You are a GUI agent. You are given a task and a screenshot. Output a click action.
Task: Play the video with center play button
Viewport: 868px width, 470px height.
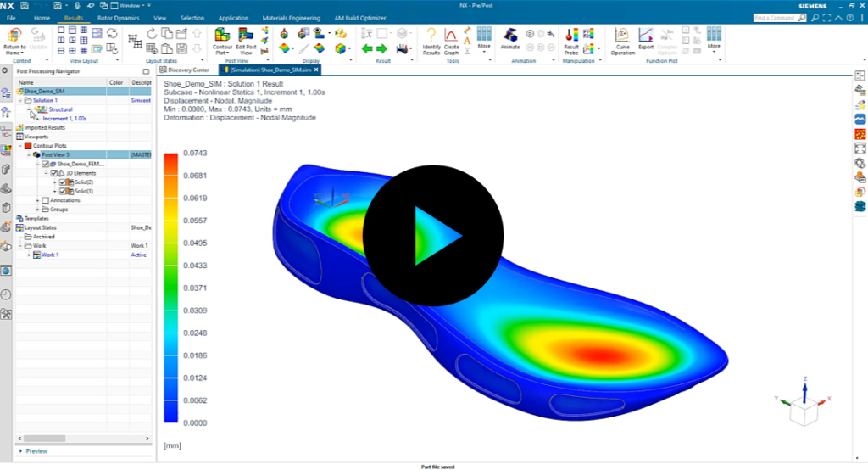(x=433, y=235)
